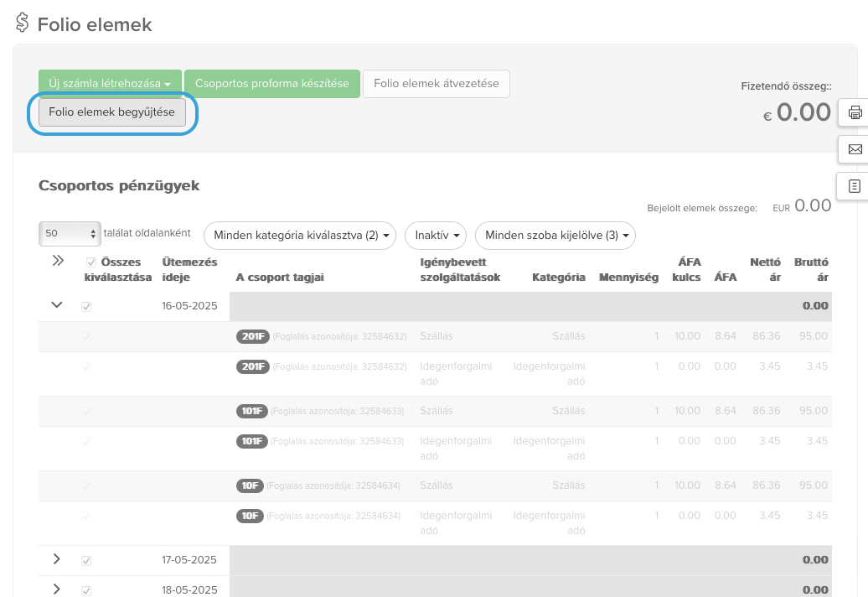Open the Új számla létrehozása dropdown
This screenshot has width=868, height=597.
click(110, 84)
